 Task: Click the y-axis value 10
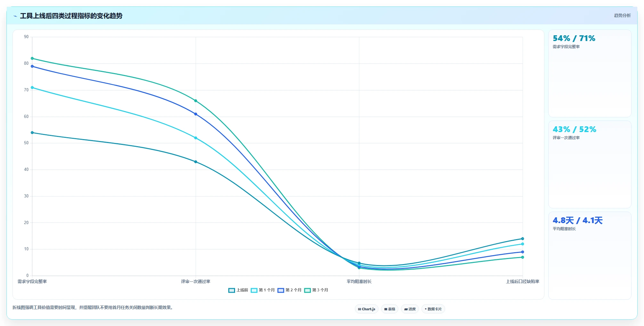[x=26, y=249]
